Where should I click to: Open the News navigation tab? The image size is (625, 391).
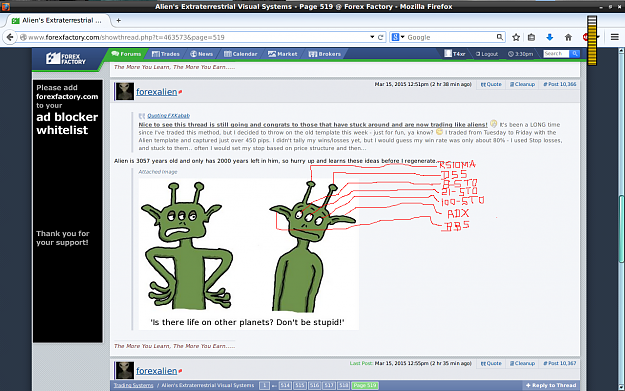[x=202, y=54]
